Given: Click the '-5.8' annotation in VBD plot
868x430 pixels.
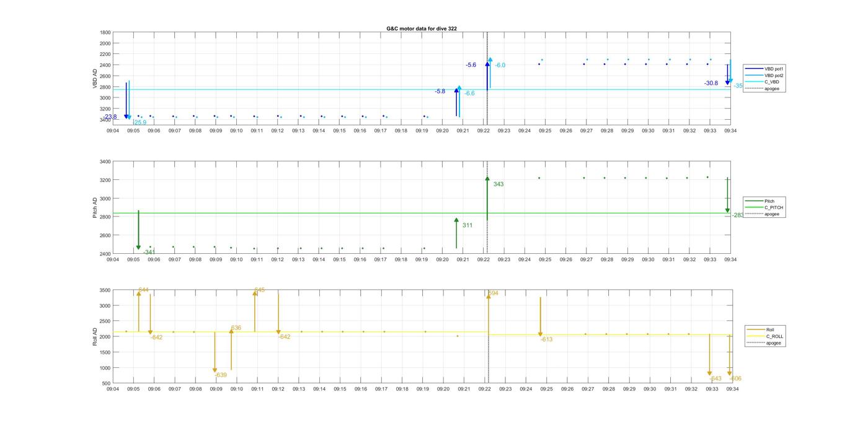Looking at the screenshot, I should [x=440, y=91].
